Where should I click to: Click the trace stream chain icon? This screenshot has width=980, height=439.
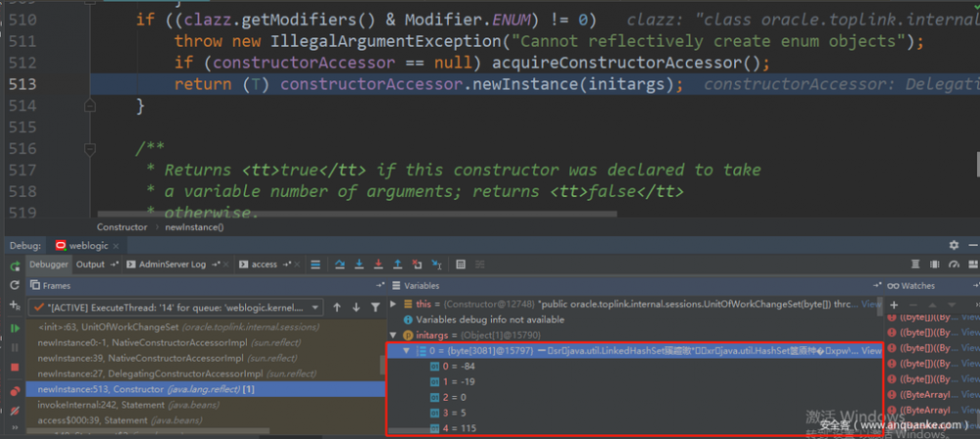[479, 265]
